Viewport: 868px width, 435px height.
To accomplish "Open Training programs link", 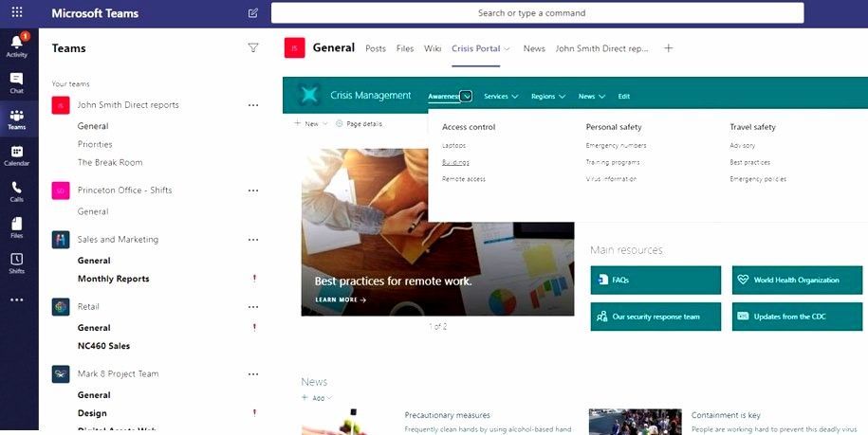I will point(613,162).
